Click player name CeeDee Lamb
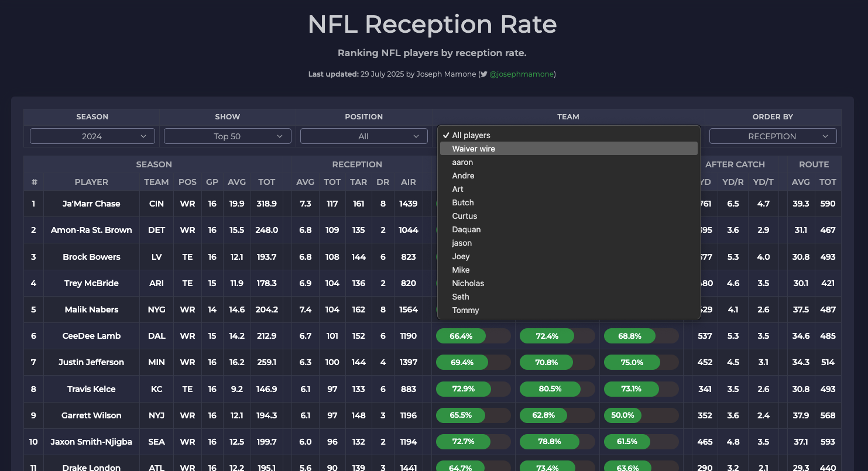 pos(91,336)
